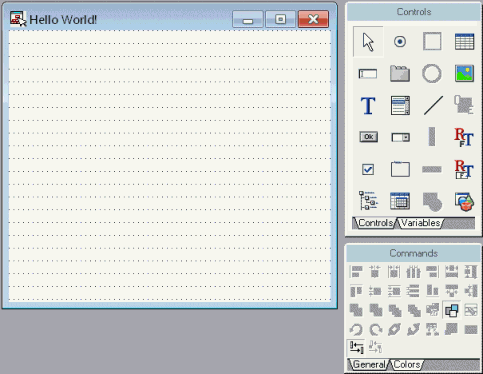Screen dimensions: 483x374
Task: Select the diagonal line control
Action: coord(433,105)
